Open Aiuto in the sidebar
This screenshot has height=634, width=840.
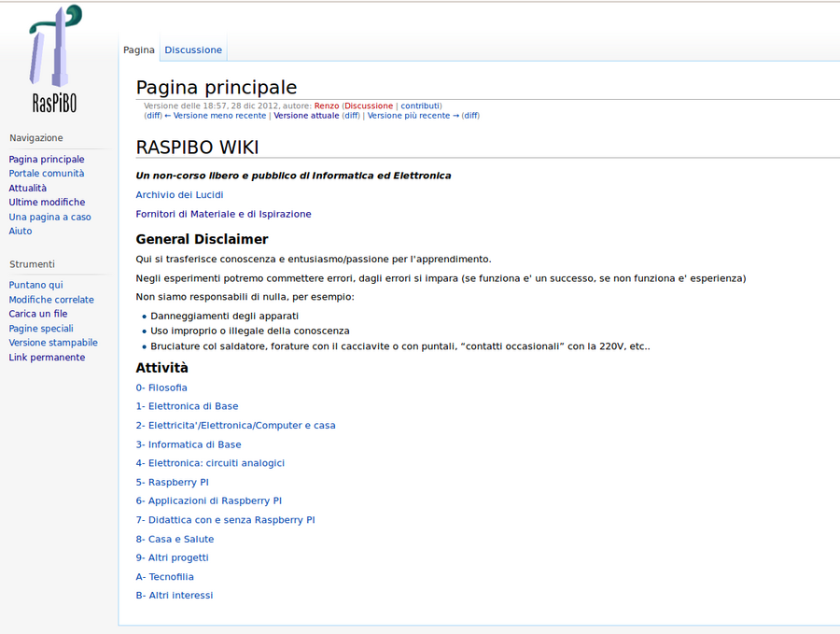click(20, 232)
